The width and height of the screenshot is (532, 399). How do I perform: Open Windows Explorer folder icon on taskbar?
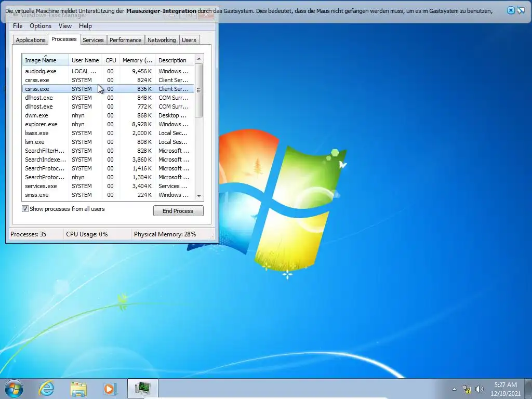coord(78,389)
